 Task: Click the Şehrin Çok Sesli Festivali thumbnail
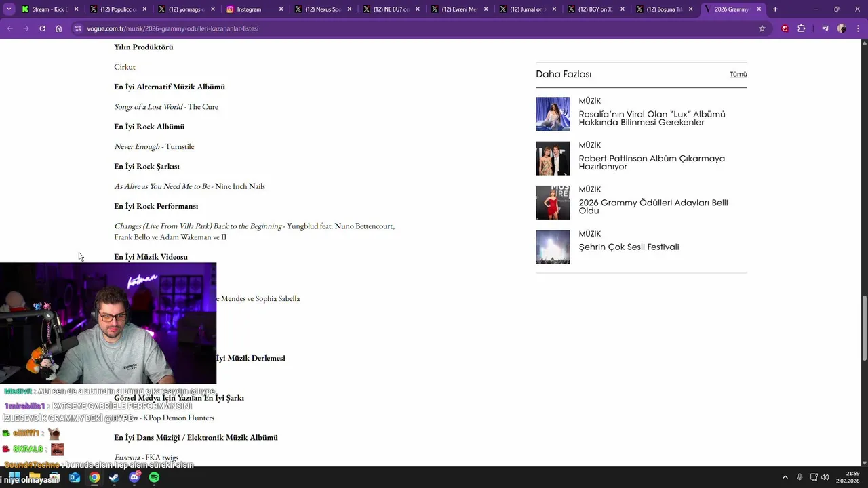point(553,247)
